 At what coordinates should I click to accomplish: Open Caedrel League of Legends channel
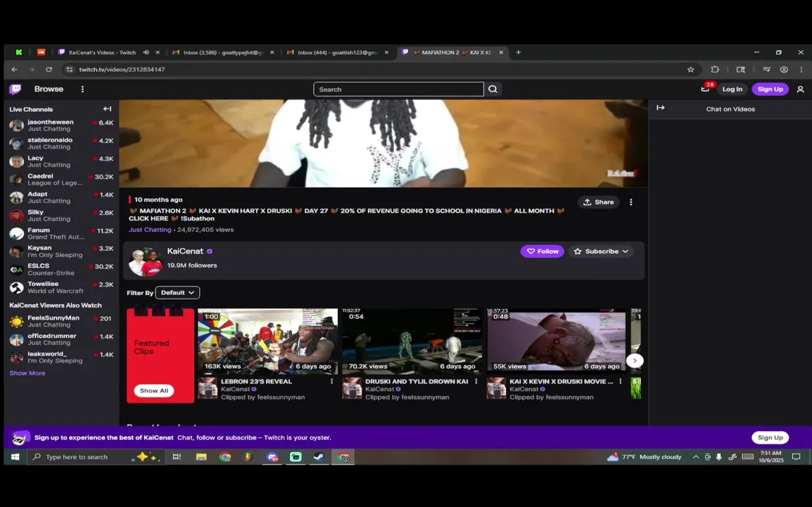tap(61, 180)
